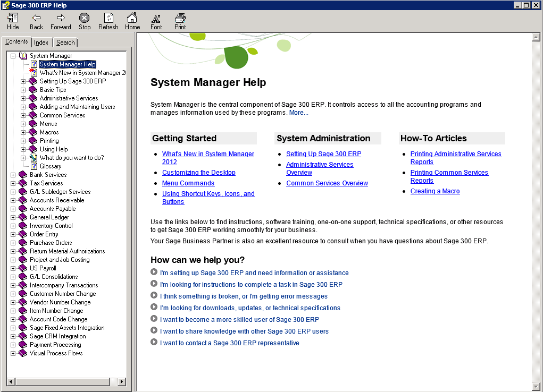Select Sage Fixed Assets Integration in tree
543x392 pixels.
67,328
